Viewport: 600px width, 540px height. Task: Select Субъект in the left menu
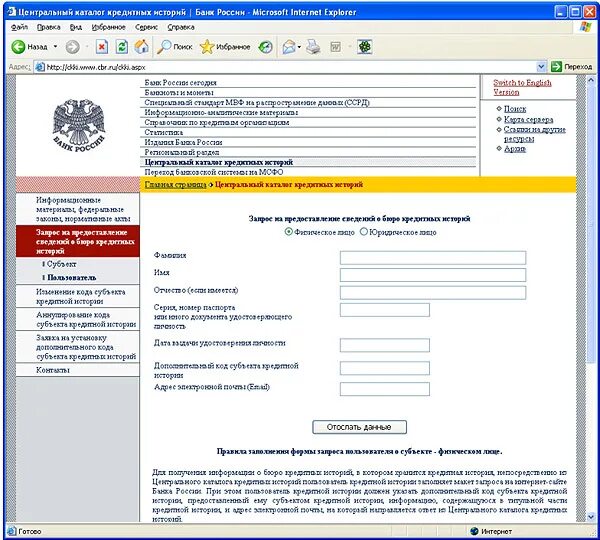click(61, 264)
